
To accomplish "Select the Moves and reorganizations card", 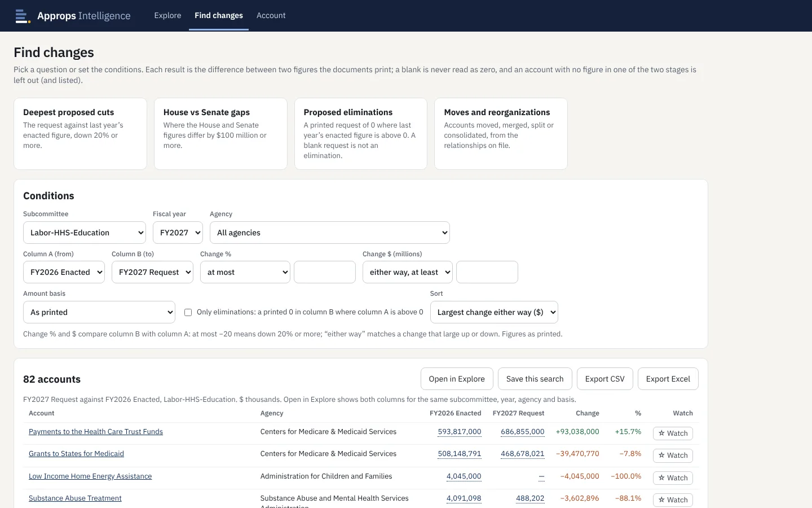I will [501, 134].
